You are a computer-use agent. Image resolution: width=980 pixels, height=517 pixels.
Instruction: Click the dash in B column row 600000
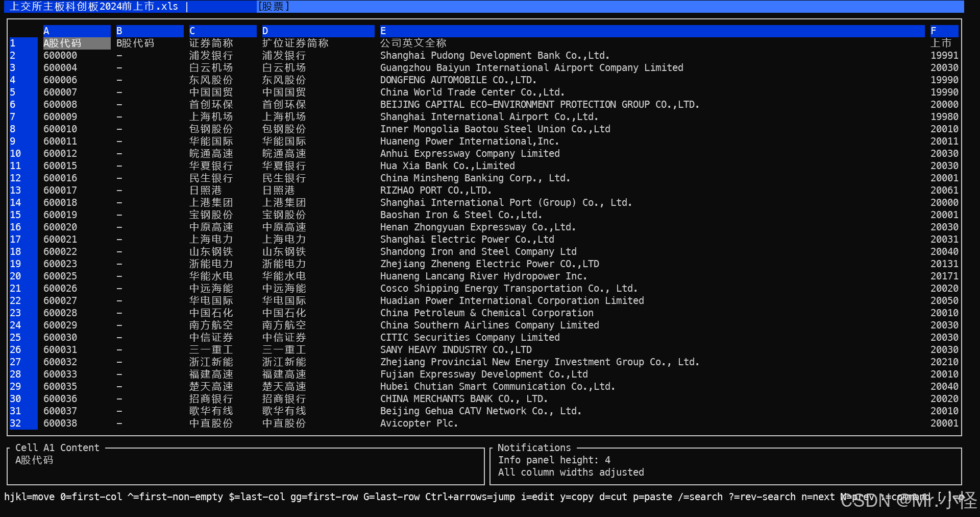119,55
